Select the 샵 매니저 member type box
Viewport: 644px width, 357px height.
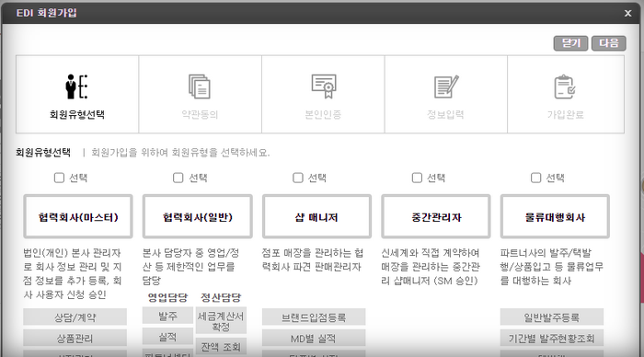click(x=316, y=216)
